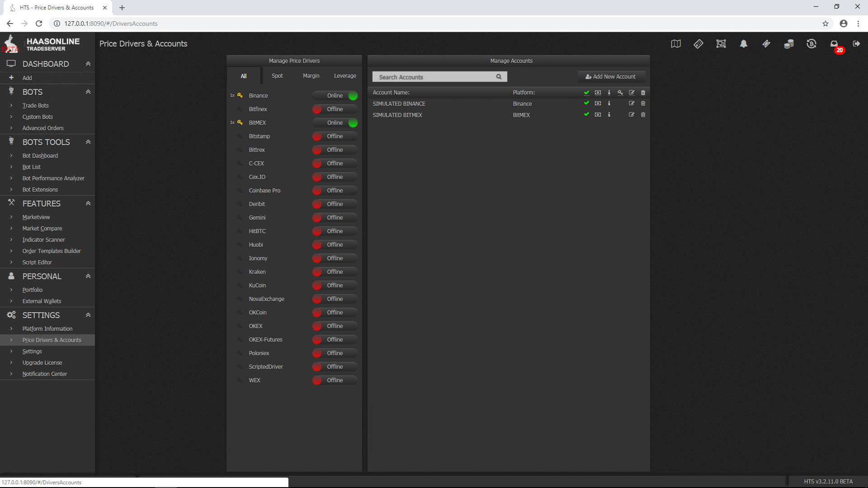Open Notification Center link
Screen dimensions: 868x488
[x=45, y=374]
